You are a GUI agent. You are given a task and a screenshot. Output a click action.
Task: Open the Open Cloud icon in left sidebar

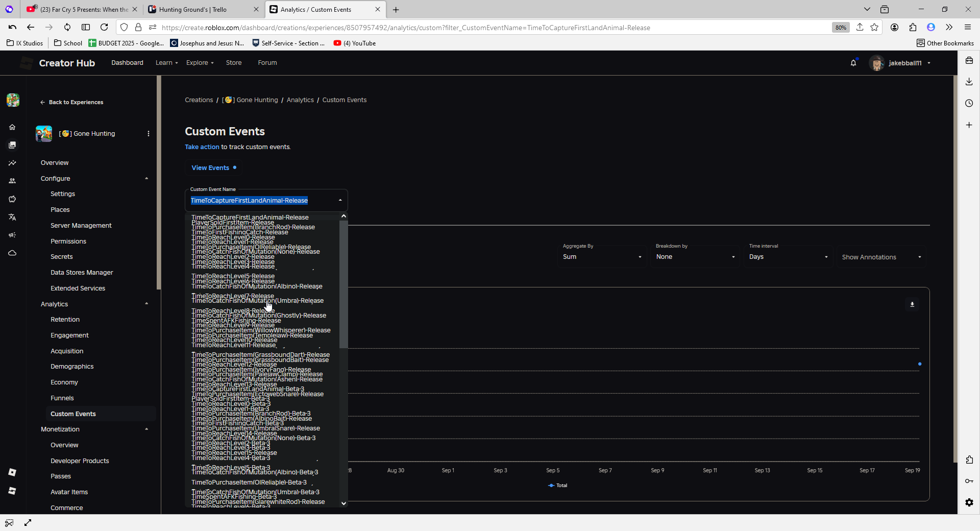(12, 253)
